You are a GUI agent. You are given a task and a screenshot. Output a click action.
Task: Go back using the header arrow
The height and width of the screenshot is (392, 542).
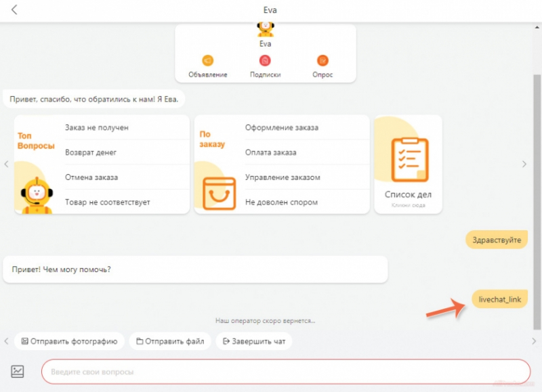[14, 9]
